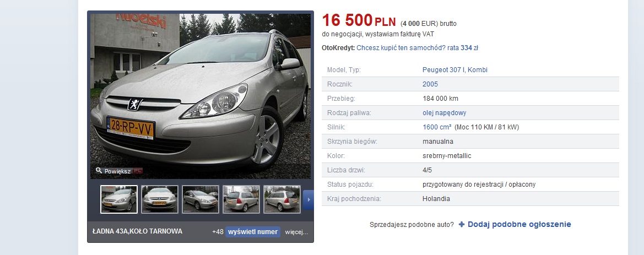Reveal phone number with wyświetl numer button
The image size is (644, 255).
click(253, 232)
